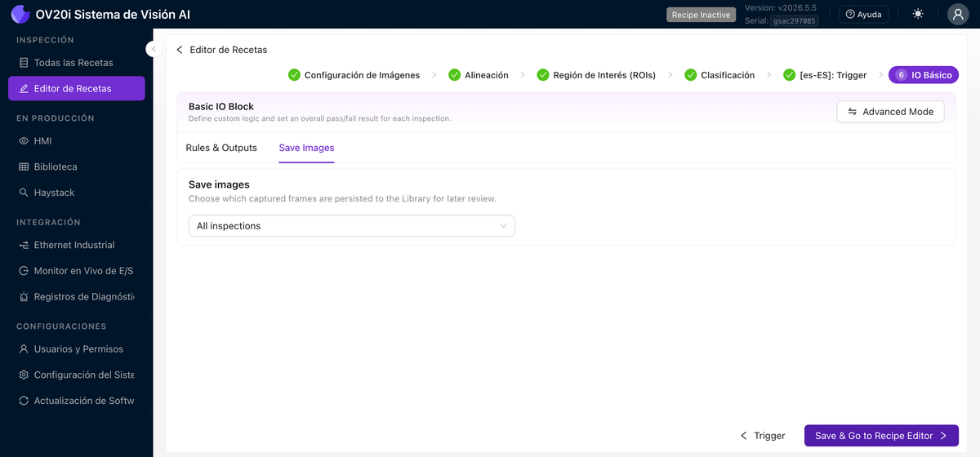Click the green check icon beside Alineación

tap(454, 75)
